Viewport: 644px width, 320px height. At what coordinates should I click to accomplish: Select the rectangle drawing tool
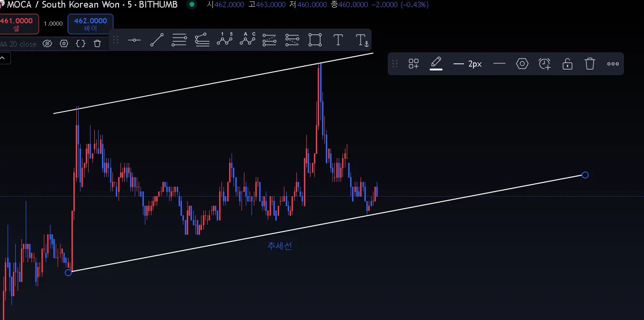pos(315,40)
